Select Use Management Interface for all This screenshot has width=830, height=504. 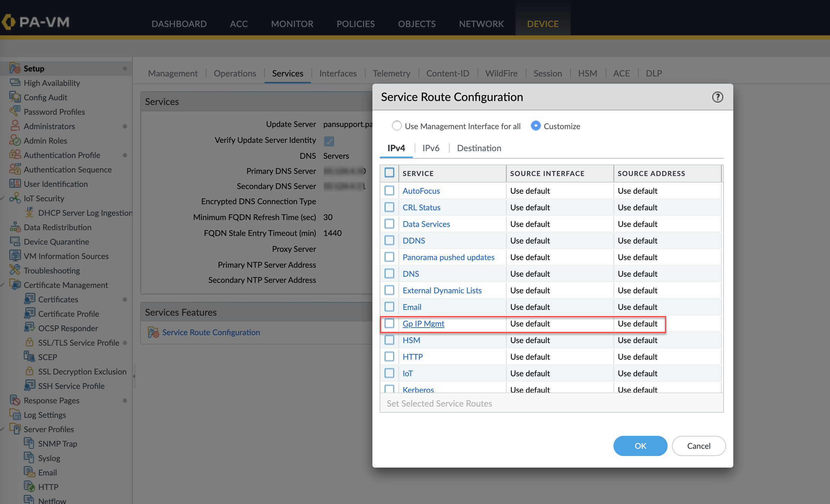[397, 126]
